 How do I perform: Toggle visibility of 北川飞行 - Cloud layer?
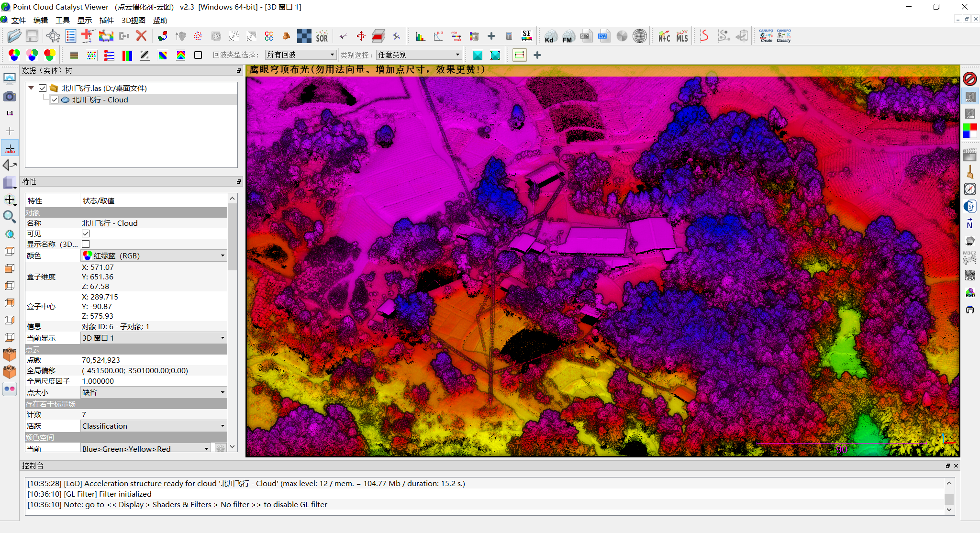54,99
